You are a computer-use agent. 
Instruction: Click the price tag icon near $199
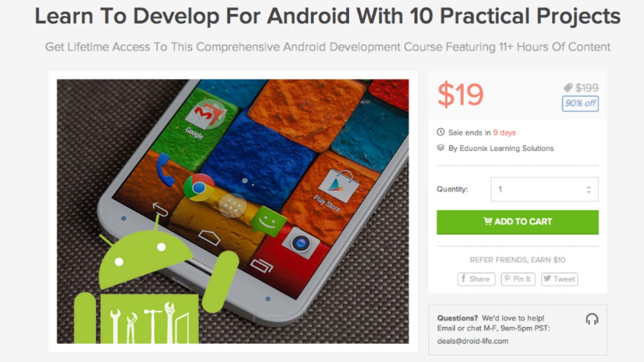point(568,88)
